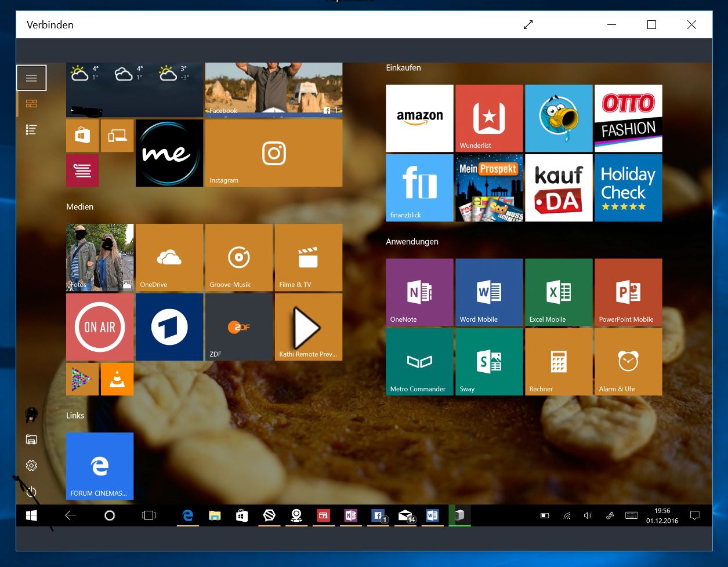Open the finanzblick tile
728x567 pixels.
[419, 188]
